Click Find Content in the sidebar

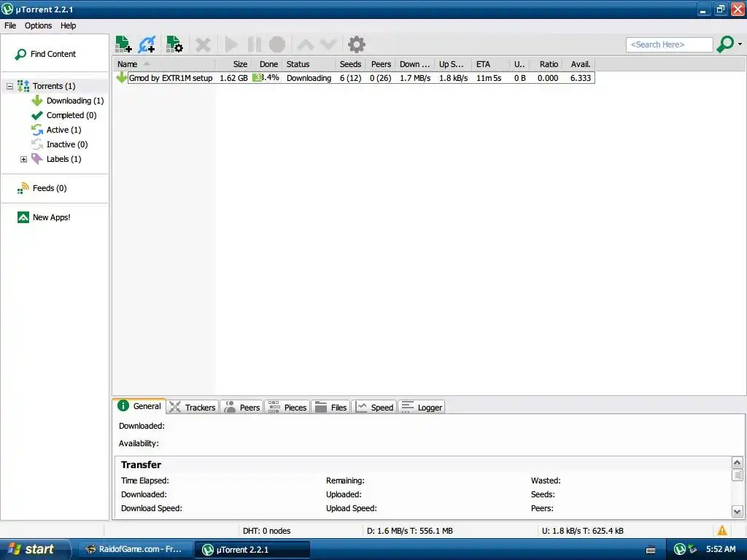46,54
